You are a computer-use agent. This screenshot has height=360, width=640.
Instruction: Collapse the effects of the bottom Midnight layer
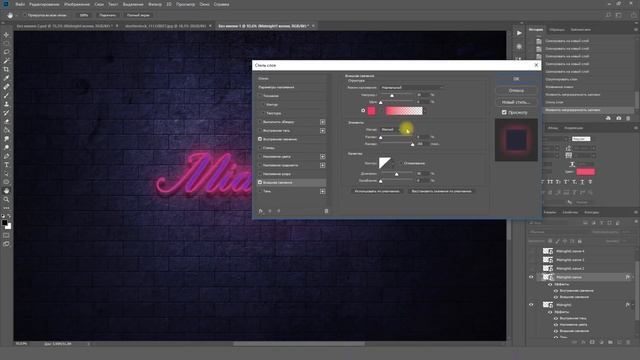633,304
